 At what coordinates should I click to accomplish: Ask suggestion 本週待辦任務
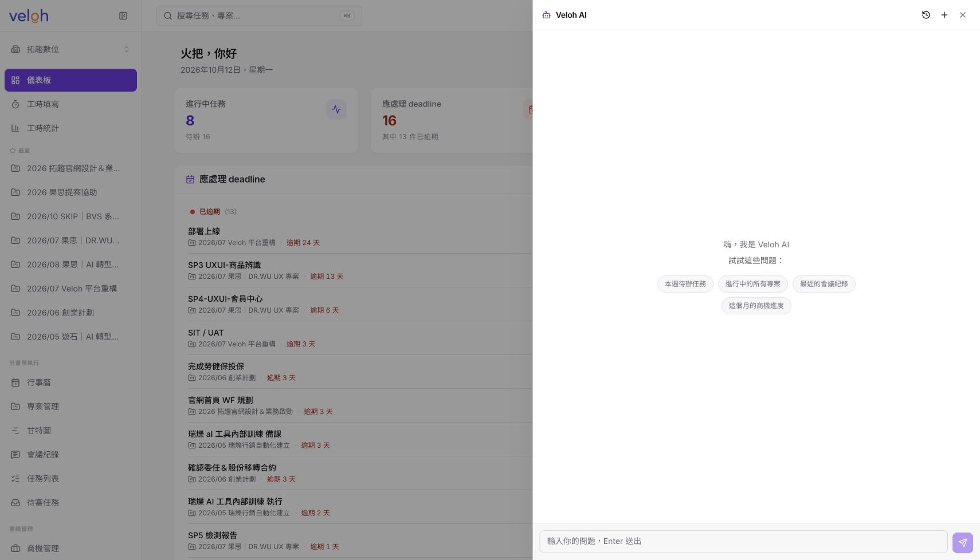[x=685, y=284]
